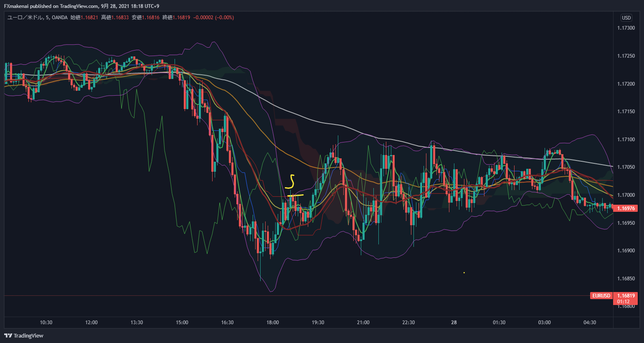Click the 1.17050 price axis label
Viewport: 644px width, 343px height.
[626, 167]
